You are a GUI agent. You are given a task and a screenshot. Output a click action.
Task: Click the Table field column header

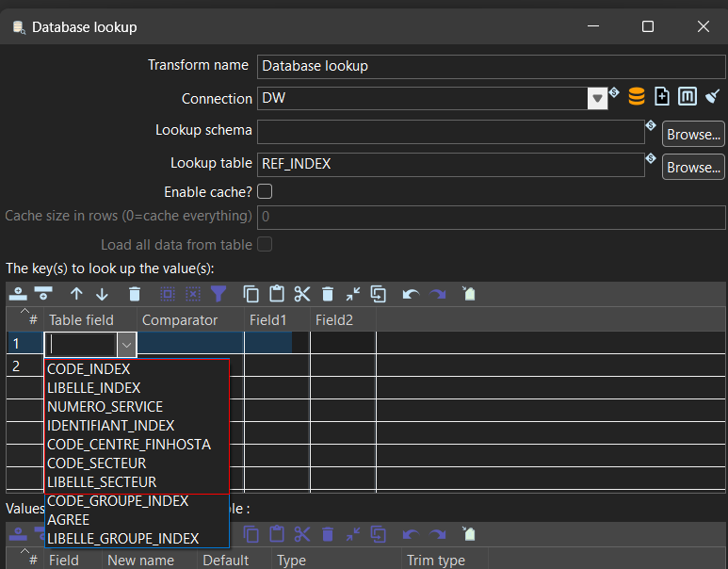click(90, 320)
